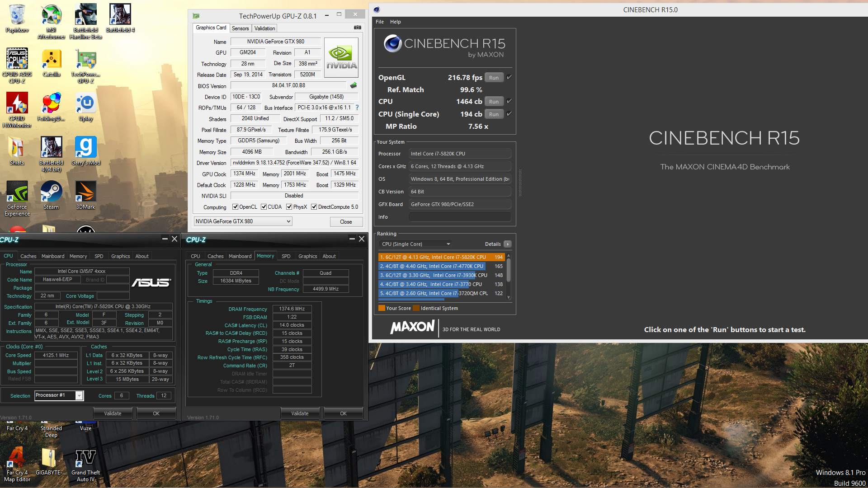Open Battlefield Hardline Beta shortcut
The width and height of the screenshot is (868, 488).
85,21
